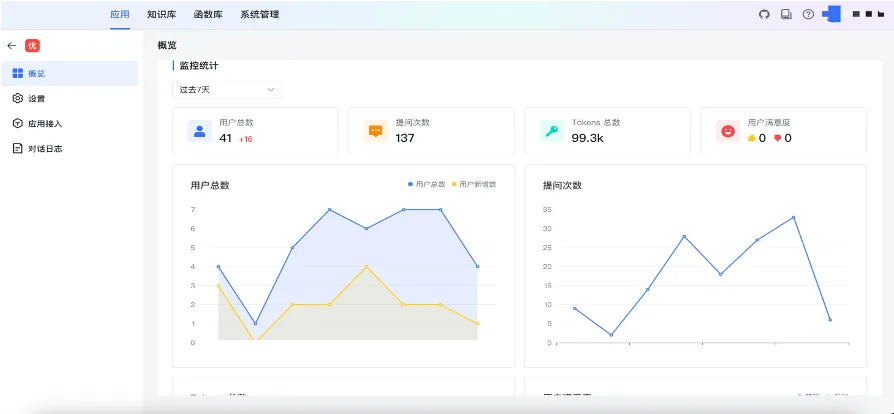The image size is (894, 414).
Task: Click the 41 user total value
Action: (x=225, y=138)
